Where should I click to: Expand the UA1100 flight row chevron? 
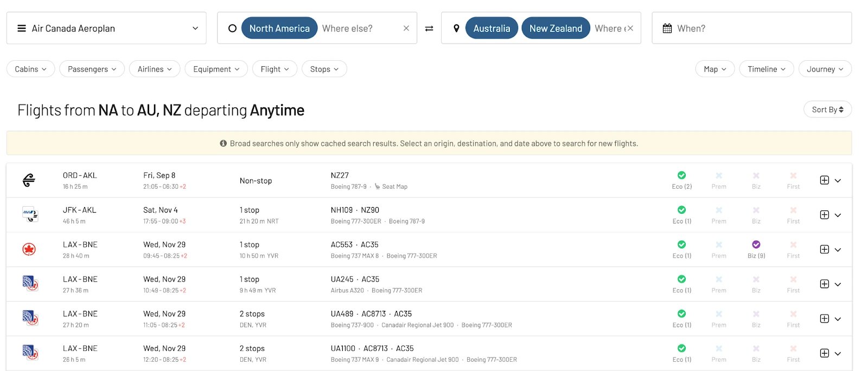tap(838, 354)
